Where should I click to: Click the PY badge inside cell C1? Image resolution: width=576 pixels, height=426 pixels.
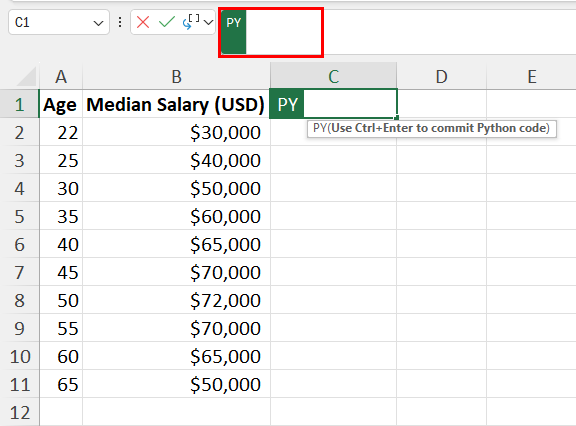[287, 104]
